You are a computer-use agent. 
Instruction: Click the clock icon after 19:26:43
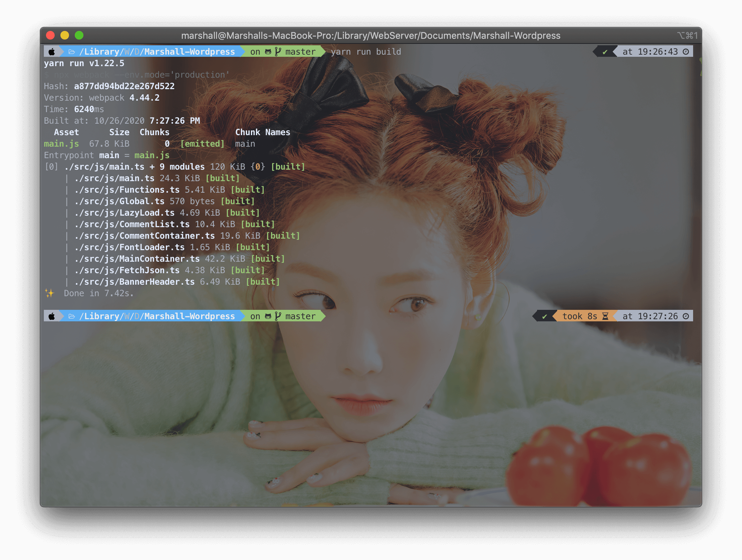point(686,52)
